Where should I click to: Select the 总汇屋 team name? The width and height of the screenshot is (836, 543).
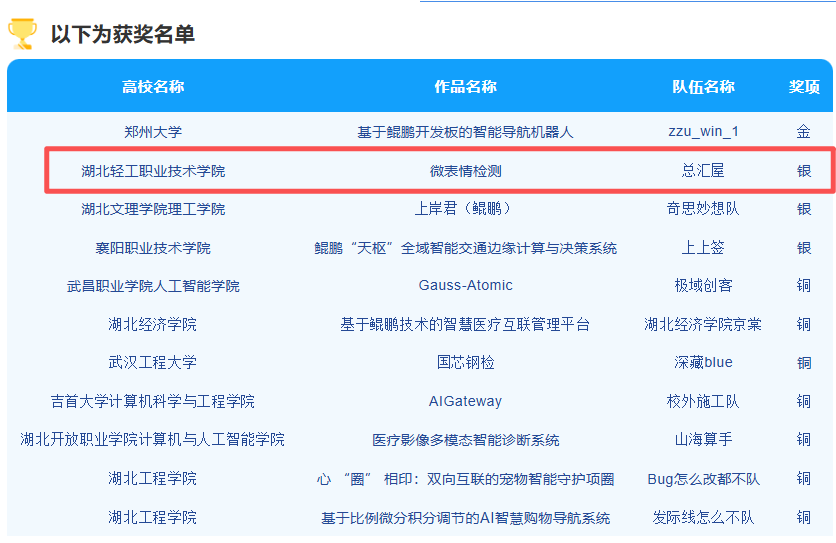point(703,171)
